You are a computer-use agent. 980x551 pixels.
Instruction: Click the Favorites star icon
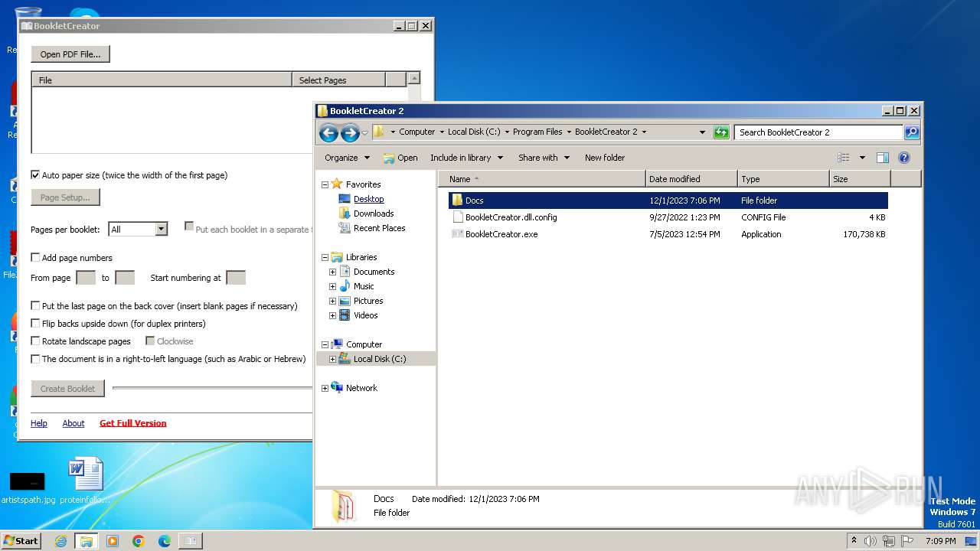tap(337, 184)
